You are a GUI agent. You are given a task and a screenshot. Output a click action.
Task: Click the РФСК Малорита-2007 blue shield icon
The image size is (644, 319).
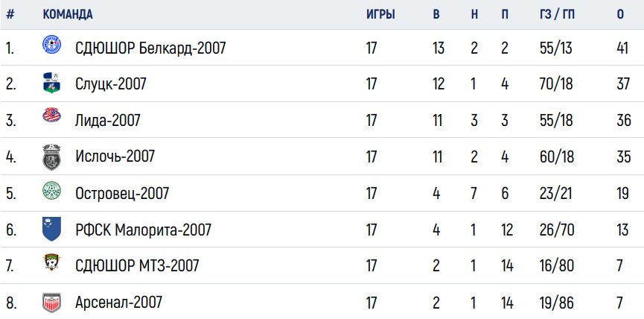point(52,229)
